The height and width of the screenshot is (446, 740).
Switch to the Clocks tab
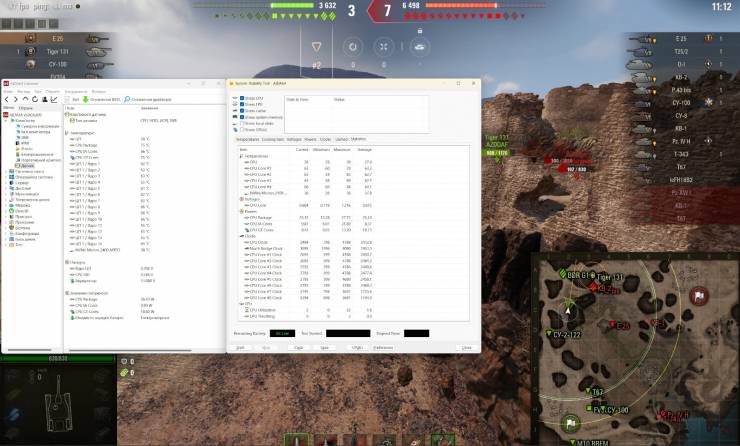tap(326, 140)
